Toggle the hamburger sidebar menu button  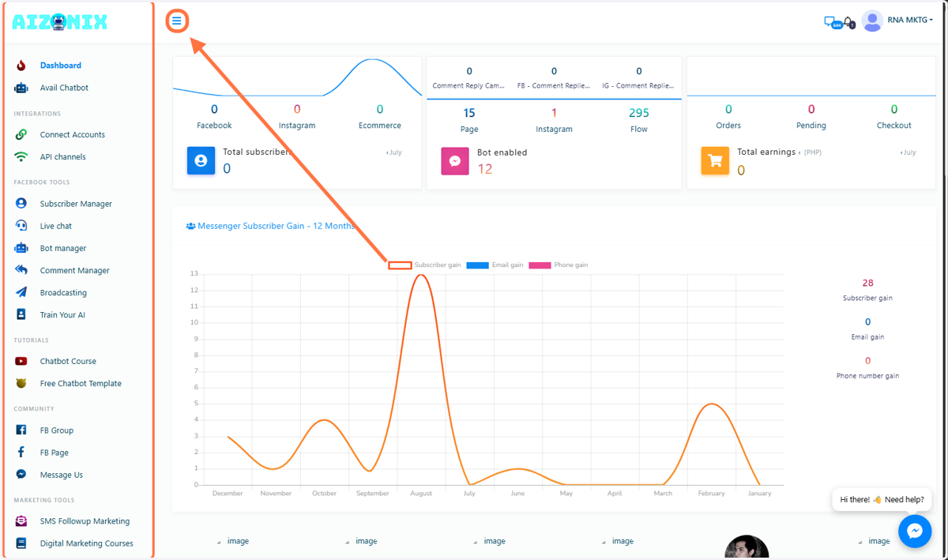click(x=177, y=21)
